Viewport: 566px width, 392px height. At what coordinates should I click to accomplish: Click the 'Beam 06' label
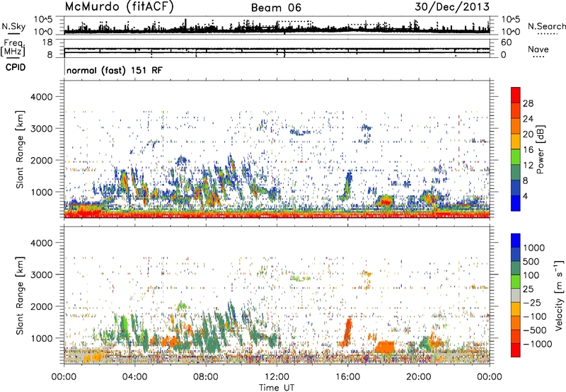pos(276,8)
